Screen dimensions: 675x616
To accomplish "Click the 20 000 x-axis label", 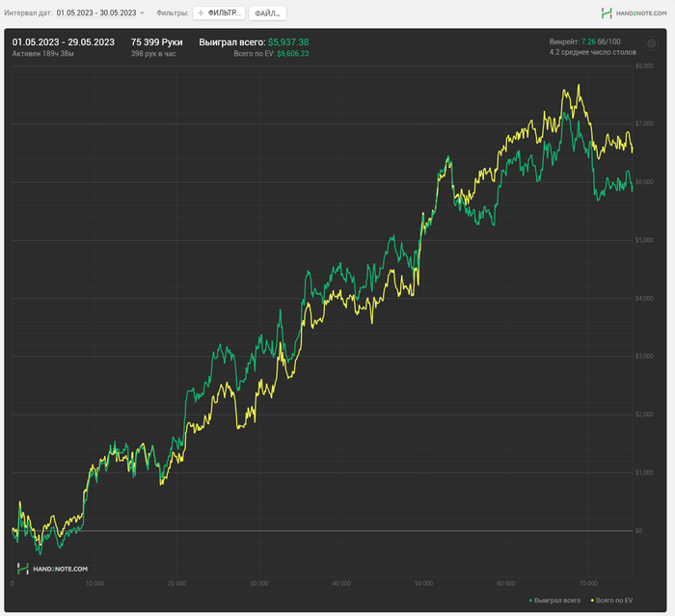I will coord(176,584).
